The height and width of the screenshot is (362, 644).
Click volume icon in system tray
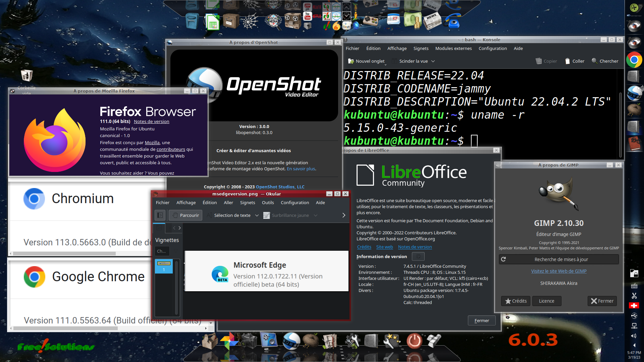(634, 336)
